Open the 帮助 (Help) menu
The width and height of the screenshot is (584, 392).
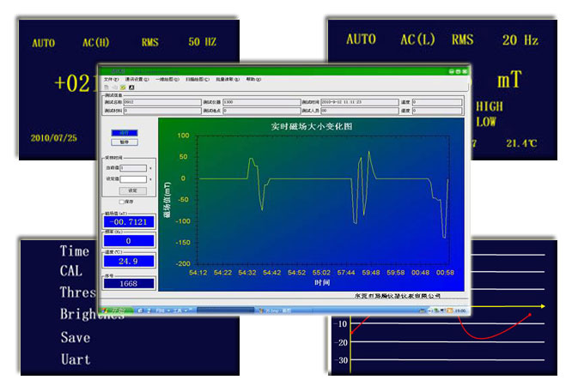click(252, 79)
